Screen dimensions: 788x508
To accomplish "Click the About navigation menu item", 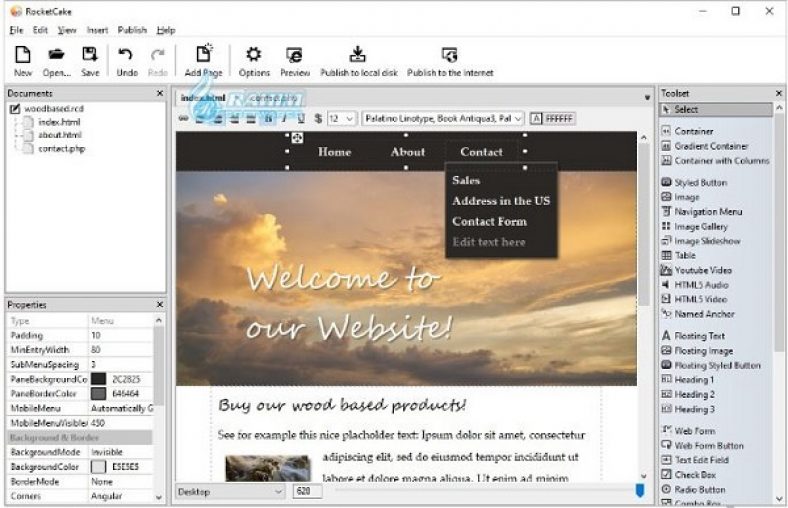I will pyautogui.click(x=408, y=152).
